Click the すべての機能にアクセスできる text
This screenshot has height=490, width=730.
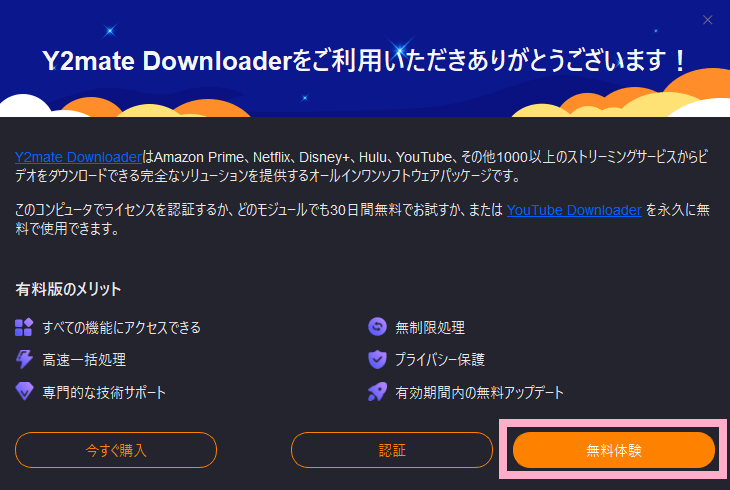click(x=122, y=327)
